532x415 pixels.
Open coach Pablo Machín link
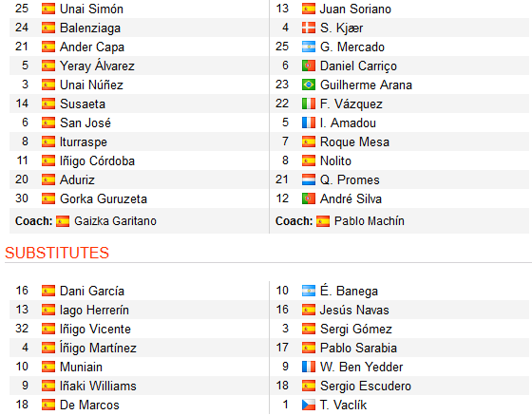[370, 221]
